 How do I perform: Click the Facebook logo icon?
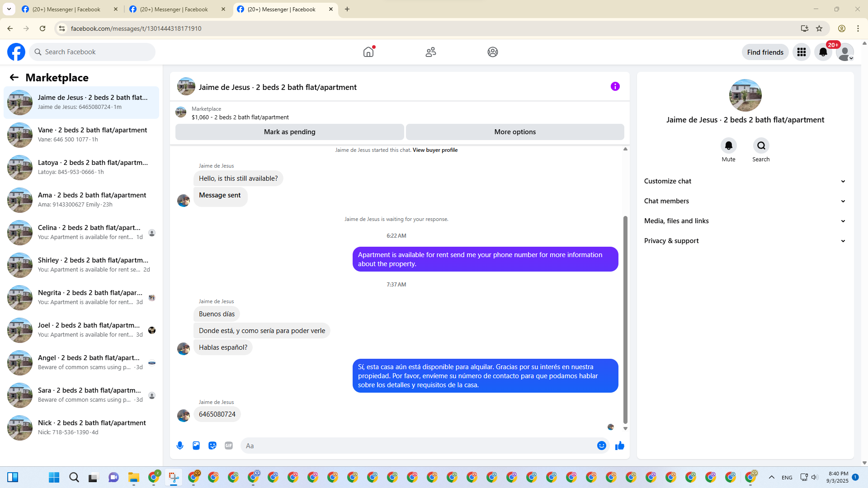click(16, 52)
